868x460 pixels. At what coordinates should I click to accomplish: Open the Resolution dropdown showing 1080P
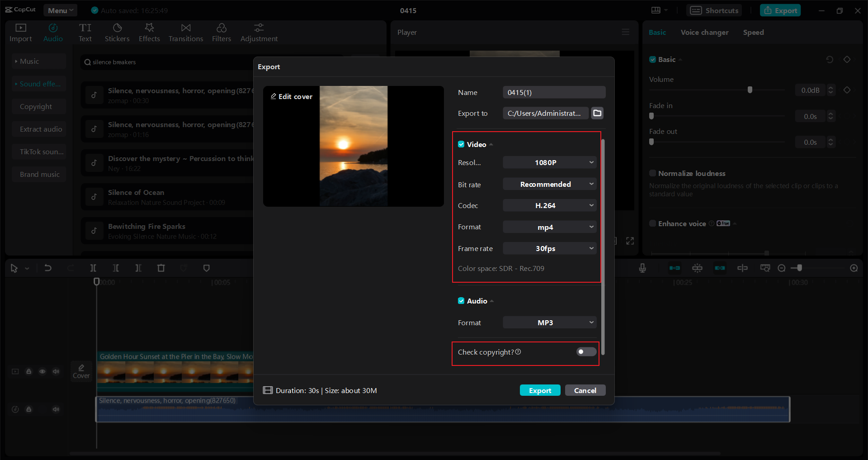coord(549,162)
